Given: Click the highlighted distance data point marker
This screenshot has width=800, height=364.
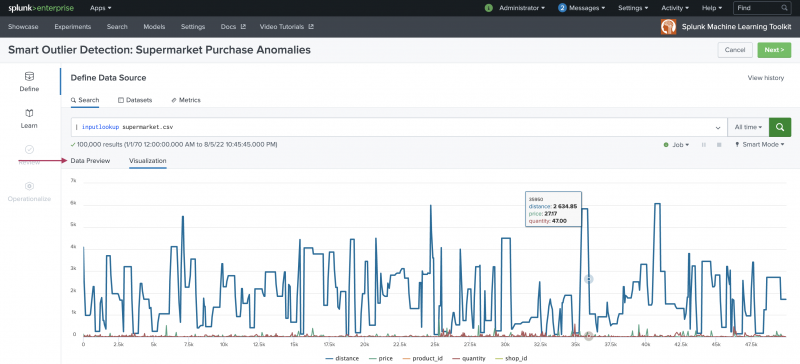Looking at the screenshot, I should [589, 279].
